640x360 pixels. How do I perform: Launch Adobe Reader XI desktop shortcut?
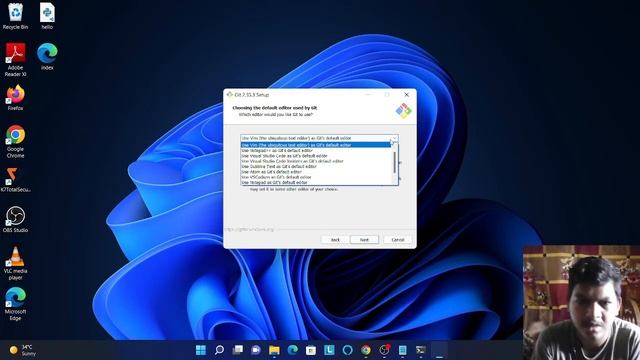pyautogui.click(x=16, y=60)
